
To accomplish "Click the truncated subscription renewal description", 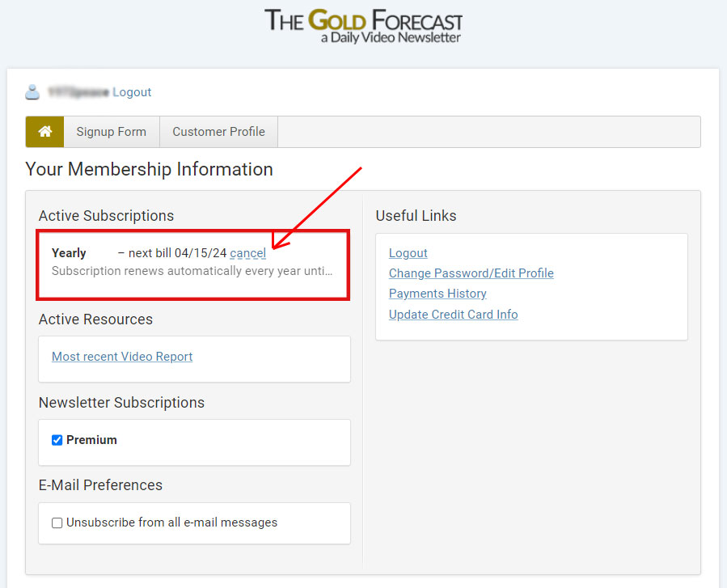I will point(192,271).
